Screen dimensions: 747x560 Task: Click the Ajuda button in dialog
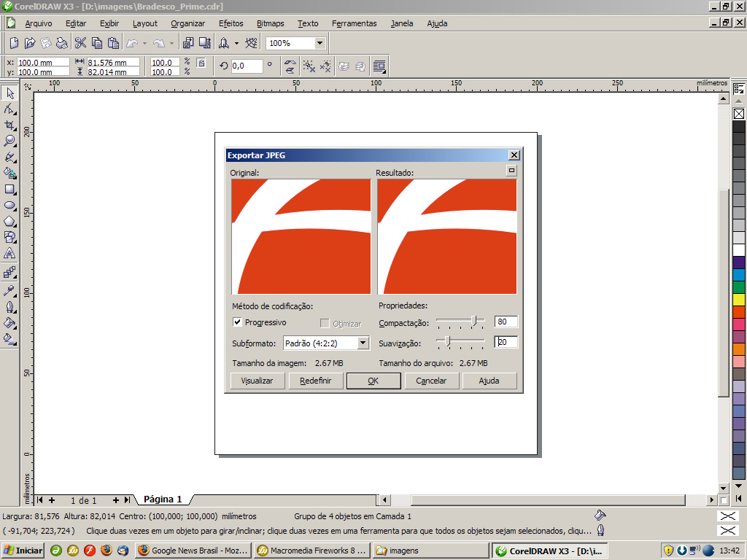pyautogui.click(x=489, y=381)
